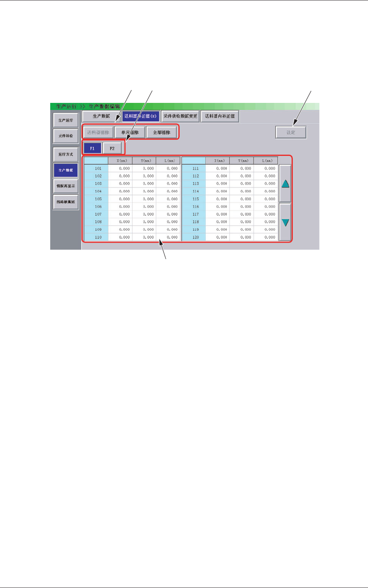Click the Y(mm) value for feeder 117
Viewport: 368px width, 588px height.
[x=242, y=214]
